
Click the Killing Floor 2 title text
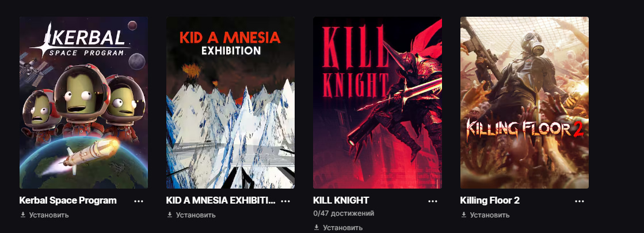coord(490,201)
